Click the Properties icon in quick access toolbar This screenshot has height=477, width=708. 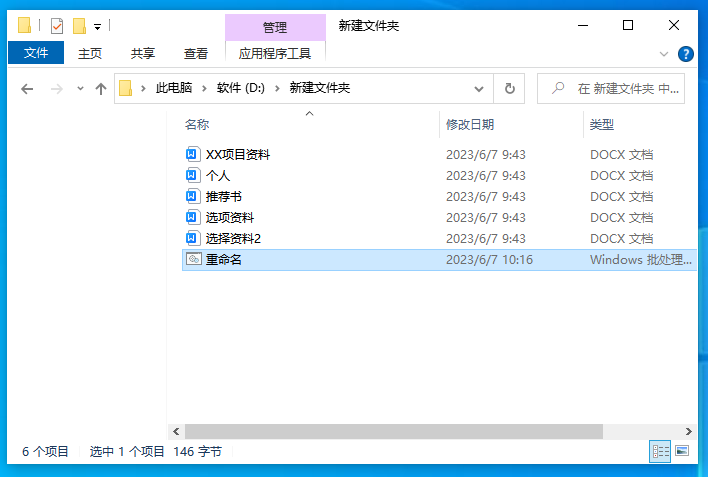[57, 26]
